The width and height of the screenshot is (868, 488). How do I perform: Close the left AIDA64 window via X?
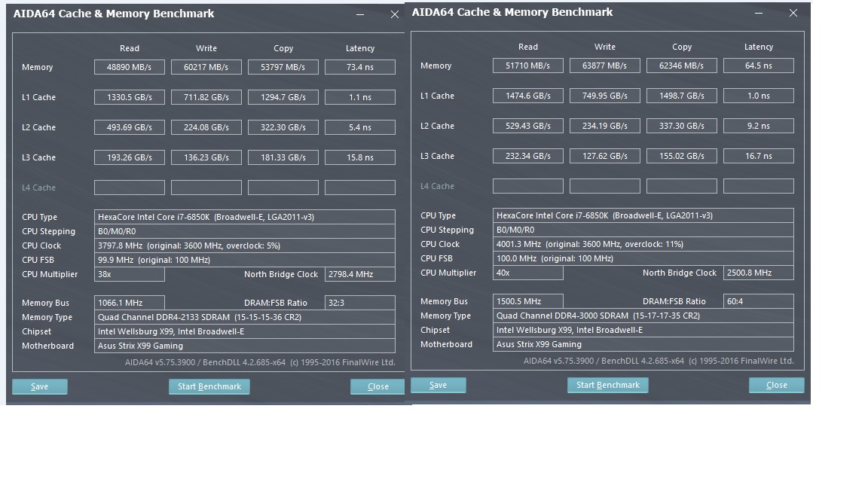(395, 14)
